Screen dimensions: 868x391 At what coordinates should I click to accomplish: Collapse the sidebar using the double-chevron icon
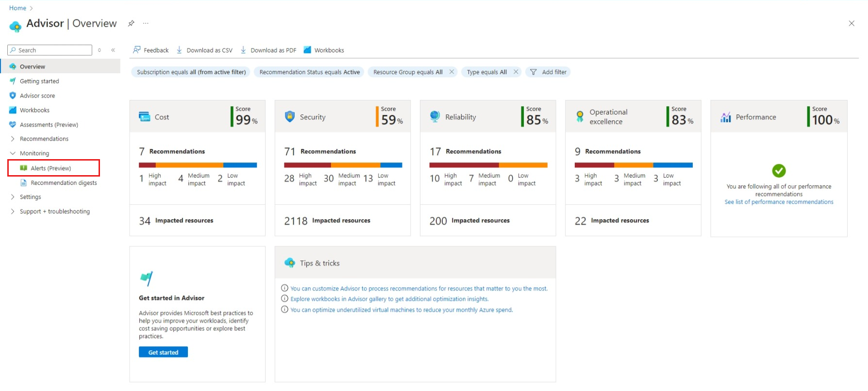(x=113, y=50)
